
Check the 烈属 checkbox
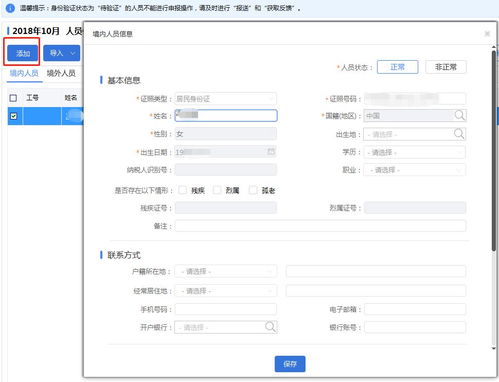pyautogui.click(x=217, y=190)
